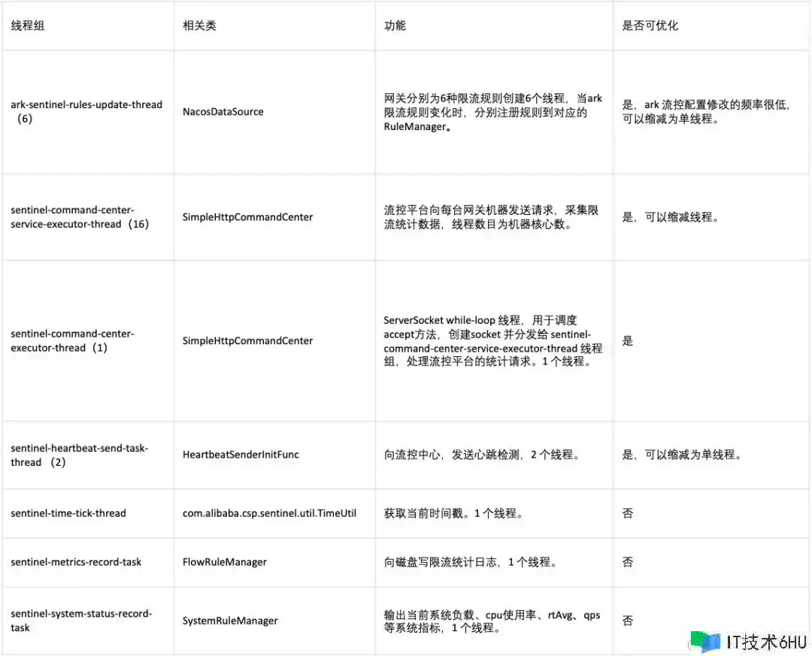Select the FlowRuleManager cell
This screenshot has width=812, height=656.
click(x=225, y=561)
